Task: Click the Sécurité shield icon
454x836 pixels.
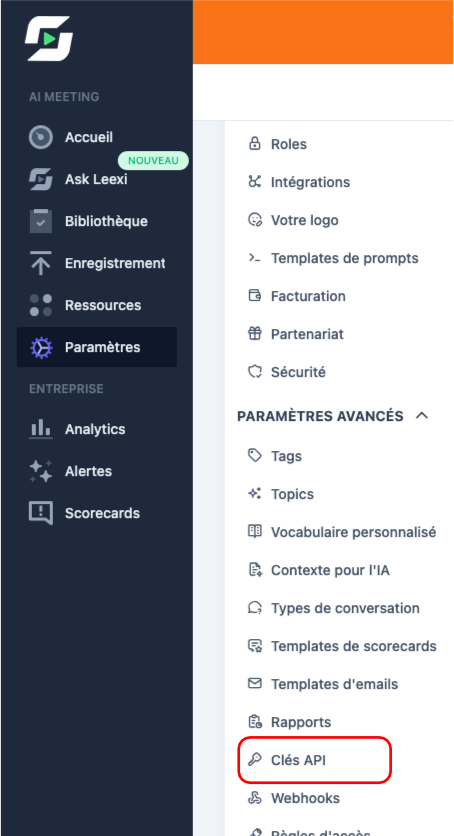Action: (255, 372)
